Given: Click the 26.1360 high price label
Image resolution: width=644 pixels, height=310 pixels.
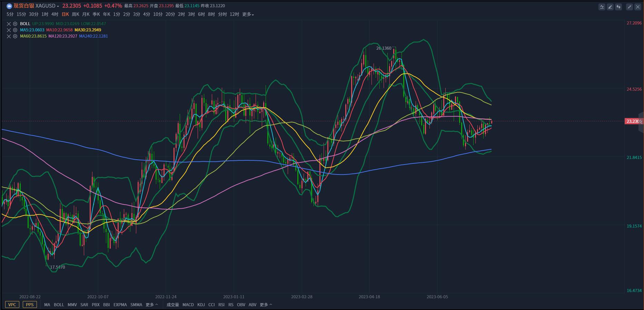Looking at the screenshot, I should (x=384, y=48).
